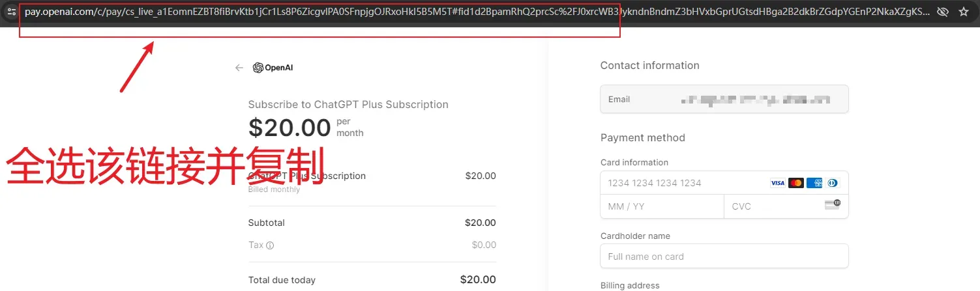The height and width of the screenshot is (291, 980).
Task: Focus the card number field
Action: tap(724, 183)
